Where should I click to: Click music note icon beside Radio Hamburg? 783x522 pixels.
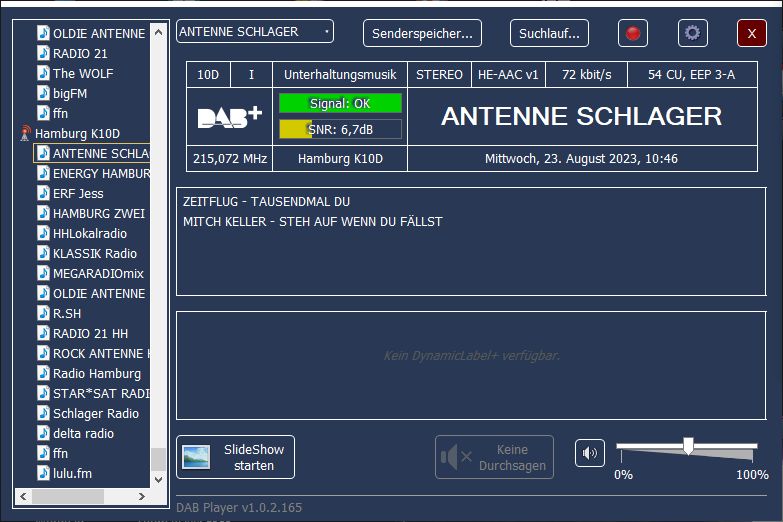click(43, 373)
